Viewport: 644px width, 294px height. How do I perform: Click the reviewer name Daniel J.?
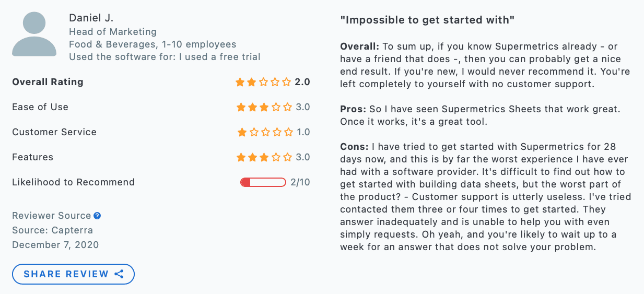click(x=90, y=18)
